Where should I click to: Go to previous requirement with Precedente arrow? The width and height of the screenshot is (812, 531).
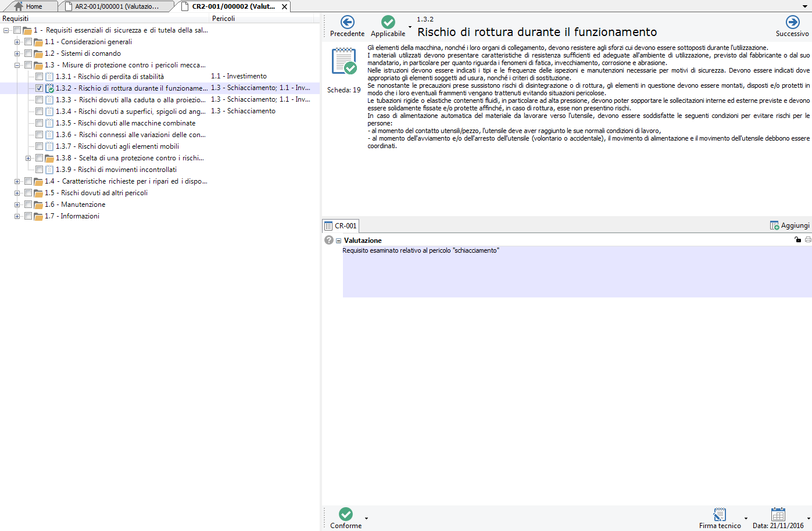tap(347, 23)
